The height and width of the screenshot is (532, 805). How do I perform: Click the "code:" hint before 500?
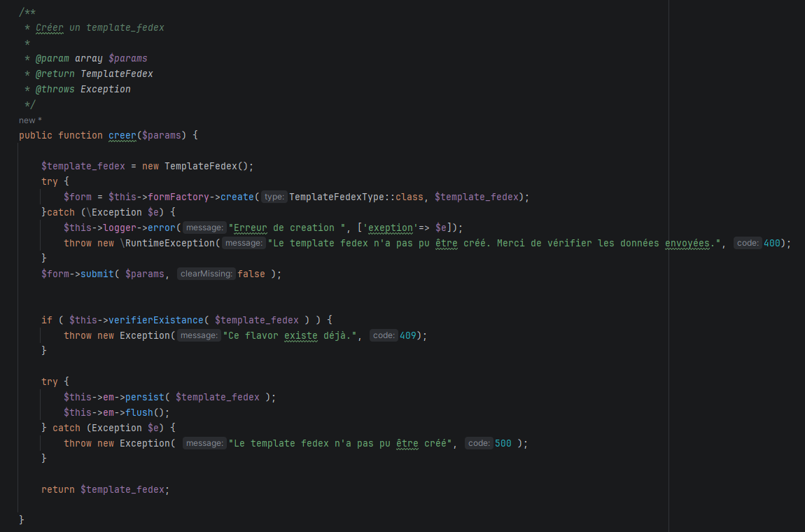[479, 443]
